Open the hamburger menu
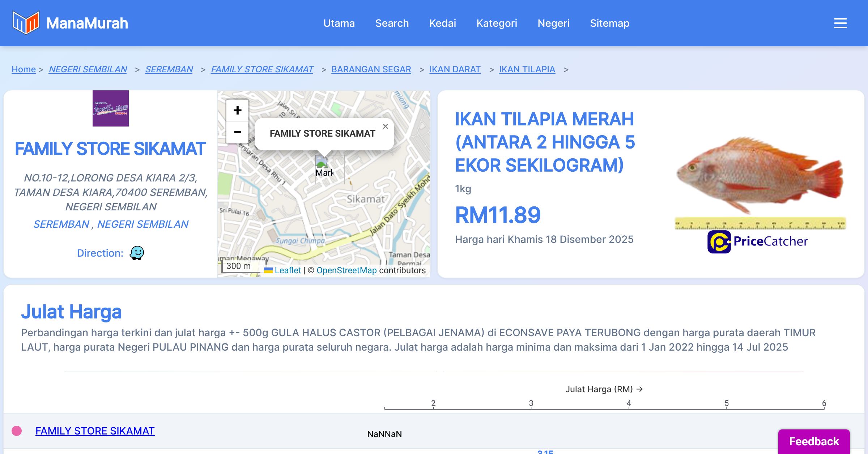 tap(840, 23)
